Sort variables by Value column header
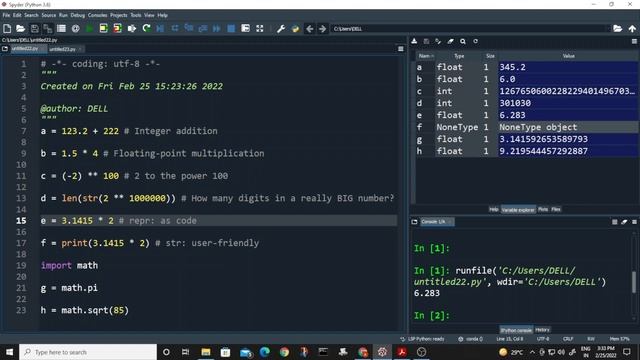The height and width of the screenshot is (360, 640). pos(569,56)
